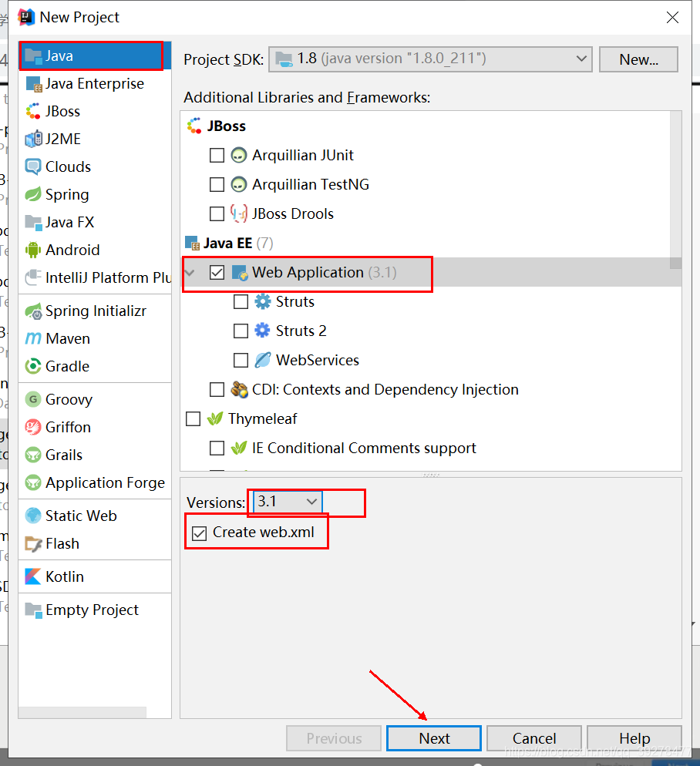Open the Project SDK dropdown
Image resolution: width=700 pixels, height=766 pixels.
(430, 59)
